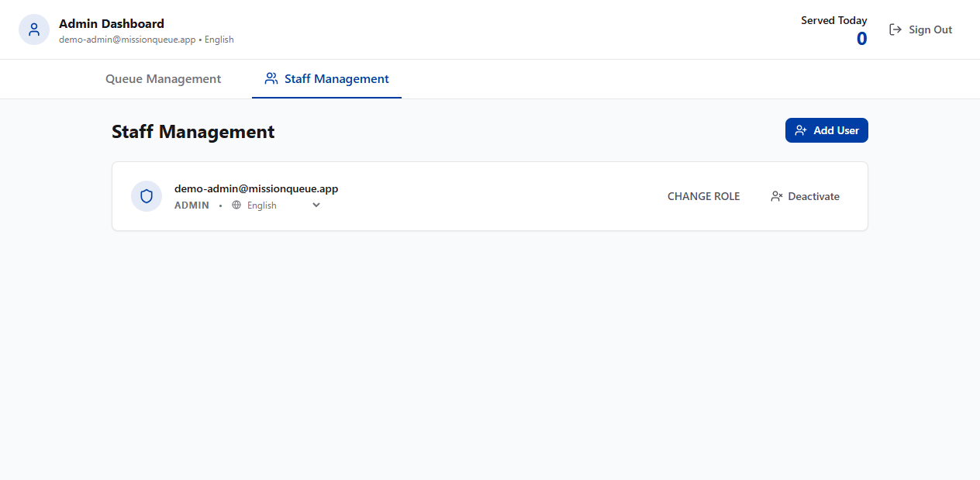Expand the language chevron arrow in user row
This screenshot has width=980, height=480.
click(x=316, y=205)
